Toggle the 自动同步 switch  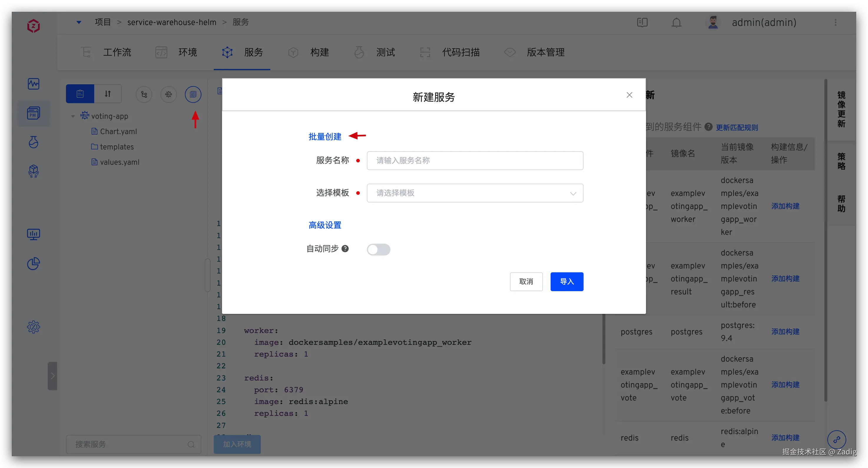click(378, 250)
